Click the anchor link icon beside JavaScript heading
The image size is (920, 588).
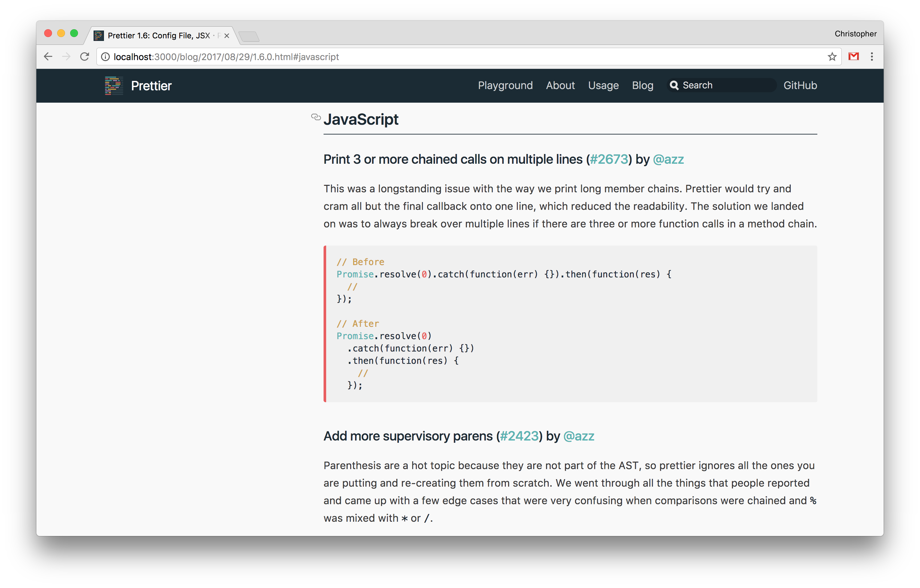(316, 117)
